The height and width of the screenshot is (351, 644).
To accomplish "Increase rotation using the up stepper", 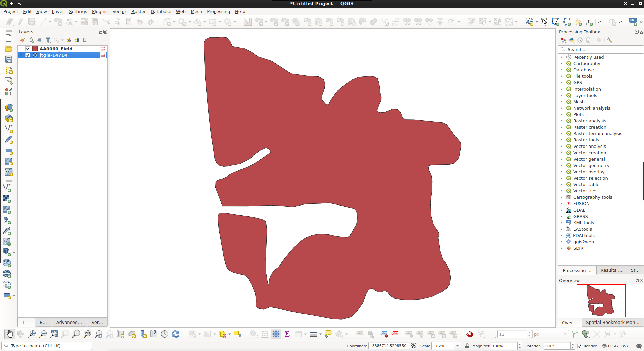I will [572, 344].
